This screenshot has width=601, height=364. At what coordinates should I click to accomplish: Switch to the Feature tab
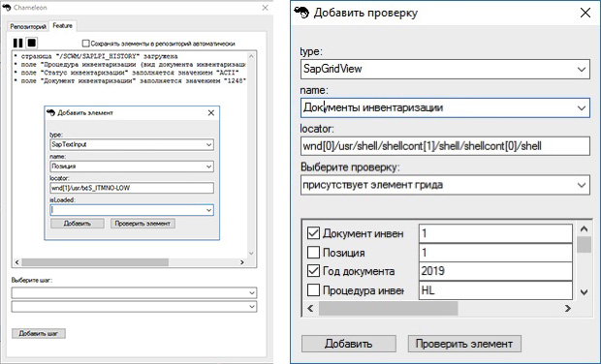62,25
